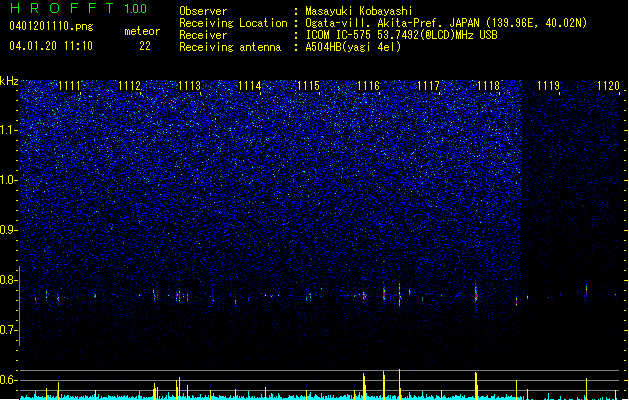Click the Receiving antenna label
This screenshot has width=629, height=400.
click(230, 47)
